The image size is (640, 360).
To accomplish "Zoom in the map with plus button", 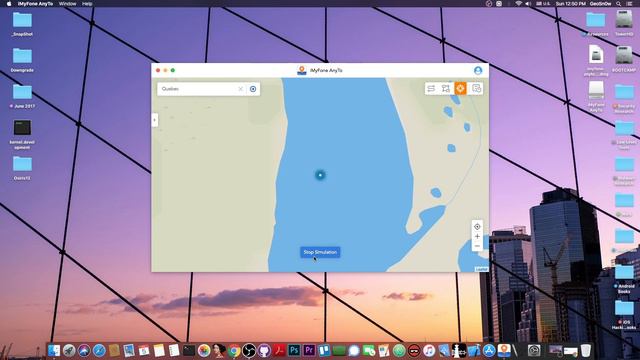I will pos(477,236).
